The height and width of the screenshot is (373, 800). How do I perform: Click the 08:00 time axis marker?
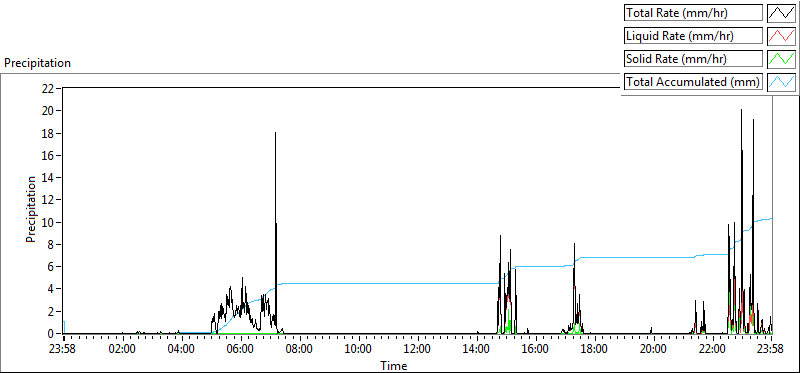[x=299, y=350]
